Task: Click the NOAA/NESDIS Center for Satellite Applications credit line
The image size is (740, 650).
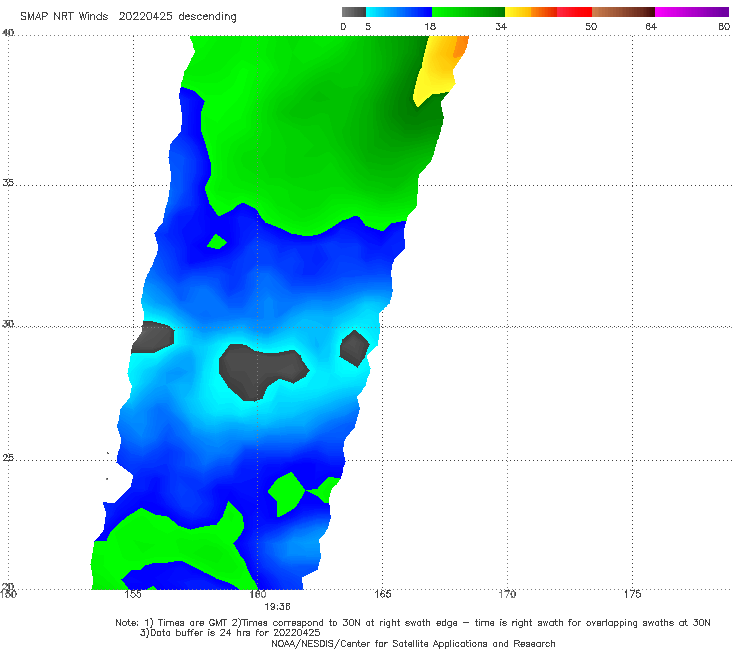Action: click(x=413, y=644)
